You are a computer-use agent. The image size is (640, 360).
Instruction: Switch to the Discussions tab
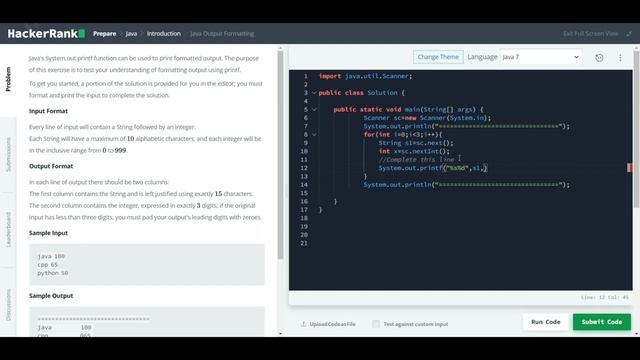pos(8,304)
